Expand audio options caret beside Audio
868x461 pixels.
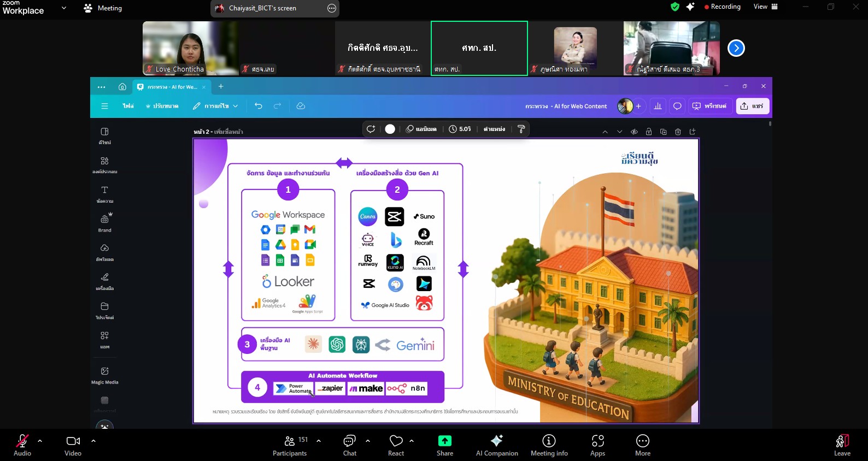[x=40, y=441]
